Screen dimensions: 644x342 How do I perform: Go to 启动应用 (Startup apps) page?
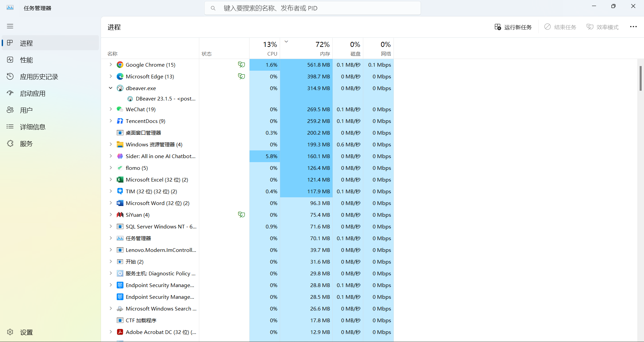[x=50, y=93]
